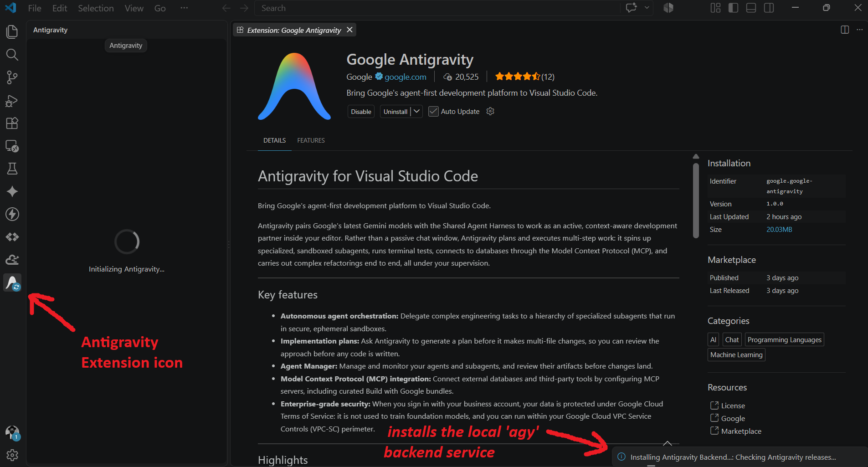Image resolution: width=868 pixels, height=467 pixels.
Task: Toggle Secondary Side Bar visibility
Action: click(769, 8)
